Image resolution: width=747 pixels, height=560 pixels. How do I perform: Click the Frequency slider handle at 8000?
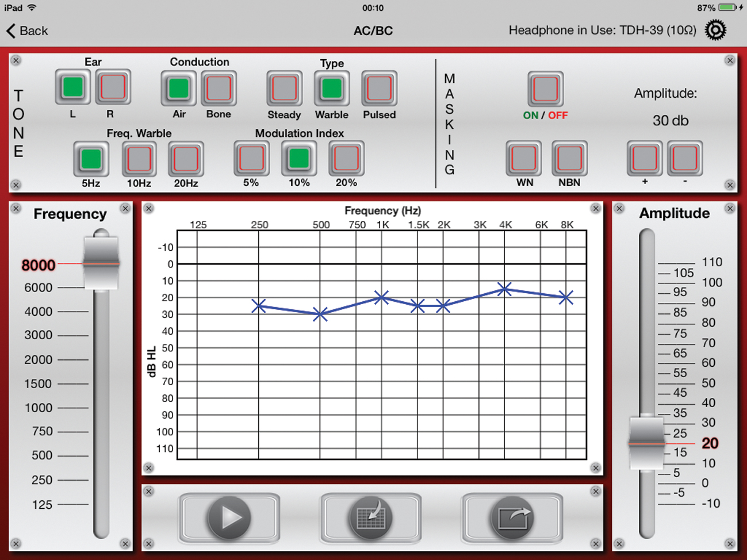101,263
